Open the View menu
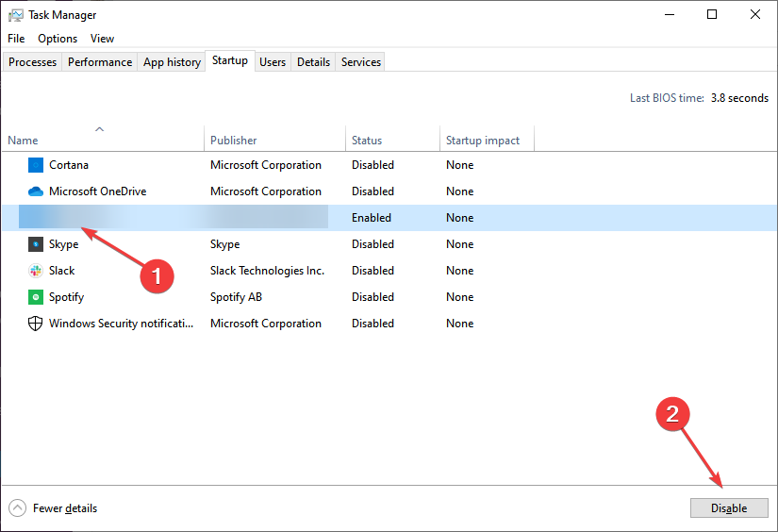Viewport: 778px width, 532px height. (x=102, y=39)
